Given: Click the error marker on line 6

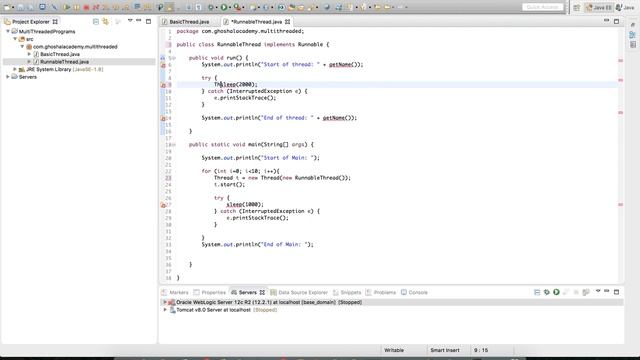Looking at the screenshot, I should coord(163,65).
